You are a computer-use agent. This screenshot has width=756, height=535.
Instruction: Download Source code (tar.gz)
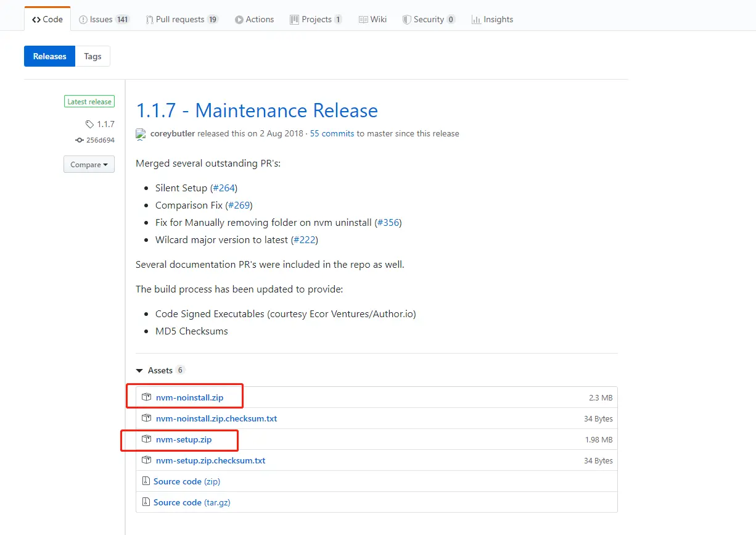click(192, 502)
